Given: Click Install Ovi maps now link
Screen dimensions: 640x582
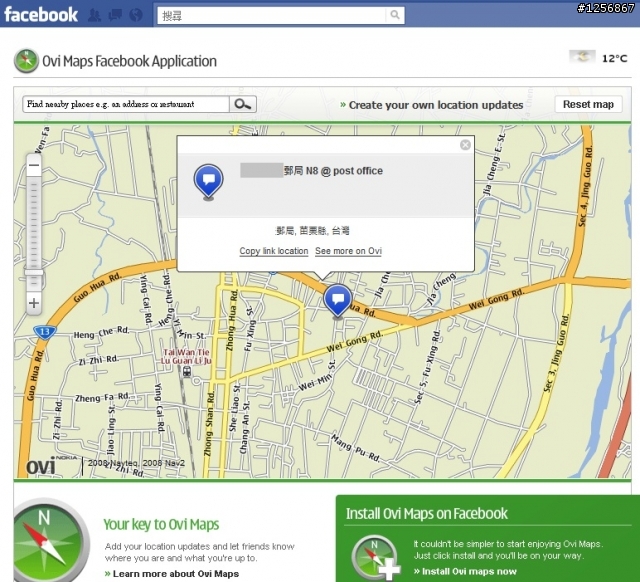Looking at the screenshot, I should [465, 571].
